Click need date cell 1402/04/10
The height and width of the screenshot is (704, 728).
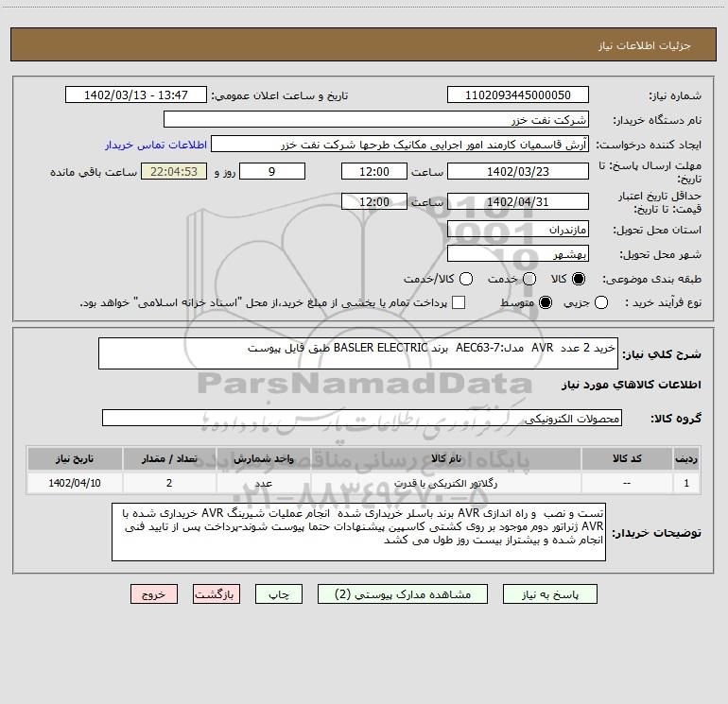tap(75, 483)
